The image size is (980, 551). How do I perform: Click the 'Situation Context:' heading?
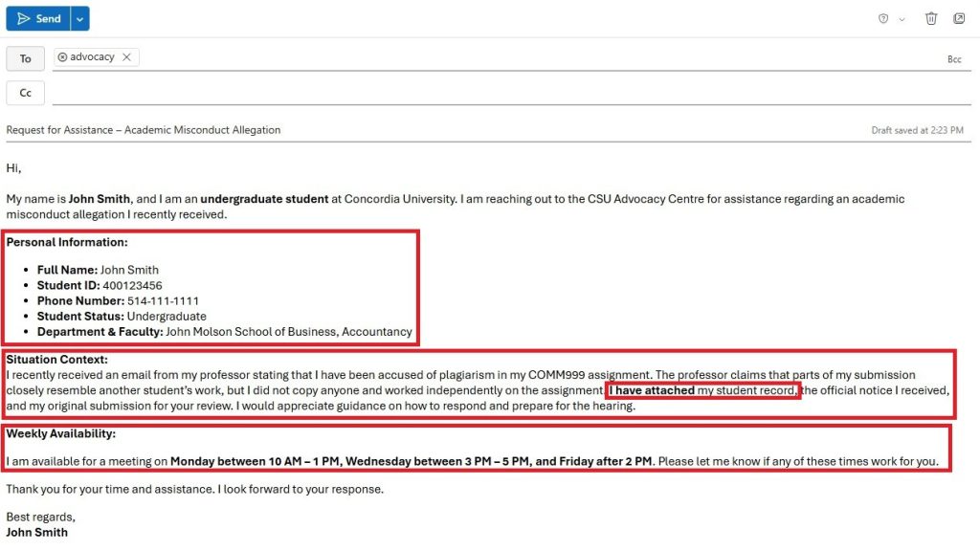tap(56, 360)
